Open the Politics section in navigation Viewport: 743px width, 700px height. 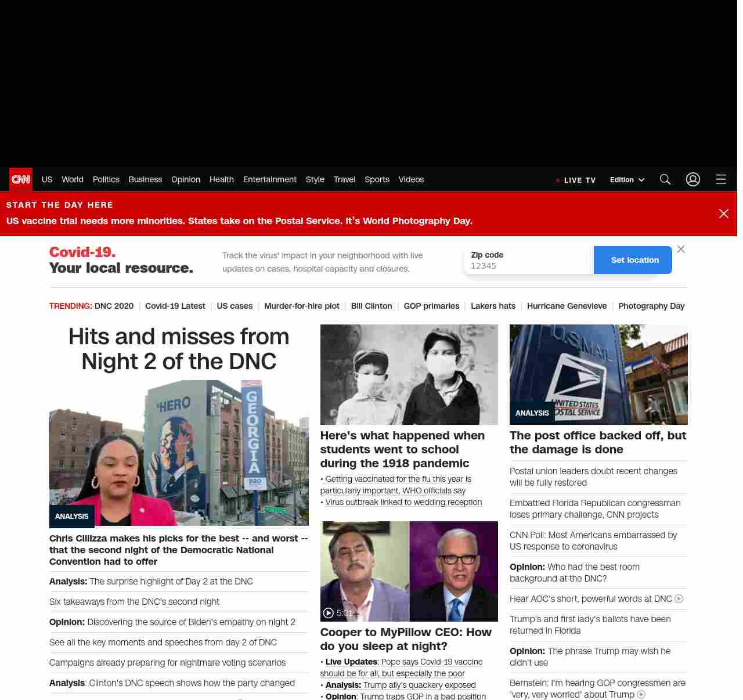coord(106,179)
